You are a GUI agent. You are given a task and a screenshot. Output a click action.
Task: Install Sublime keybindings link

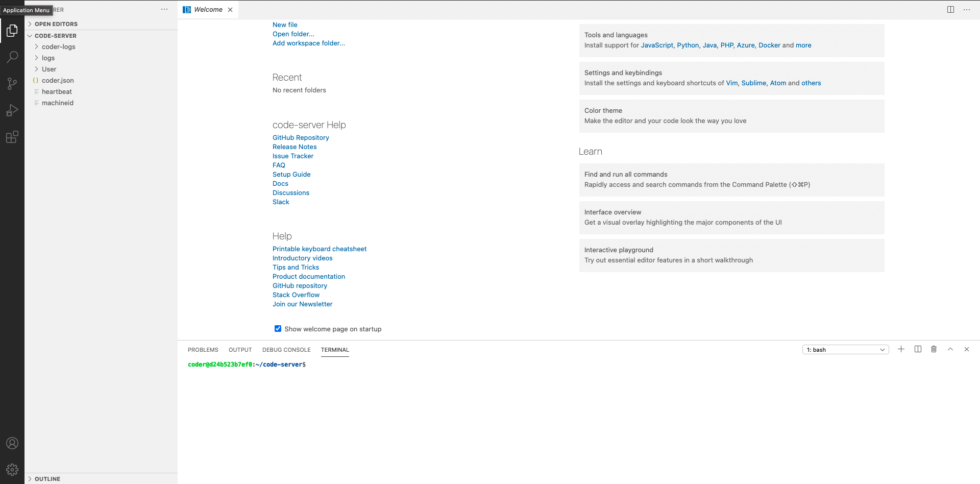click(754, 83)
